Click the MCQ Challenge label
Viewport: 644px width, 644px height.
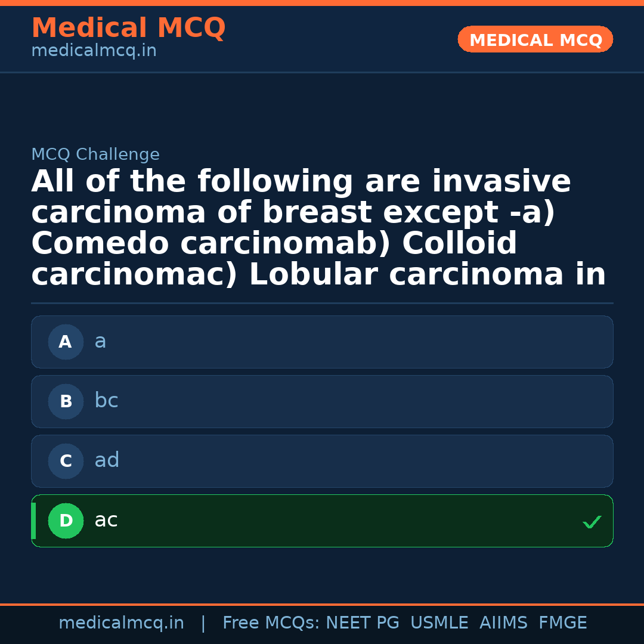pyautogui.click(x=95, y=154)
